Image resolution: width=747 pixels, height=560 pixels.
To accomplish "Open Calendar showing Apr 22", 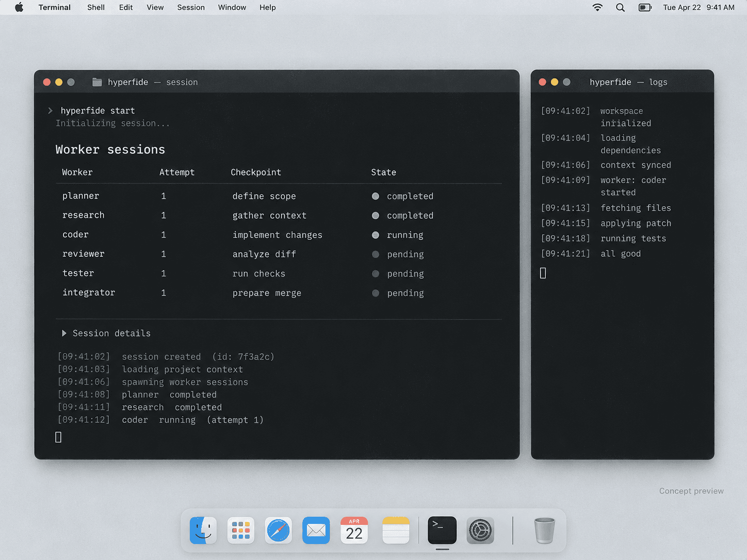I will (354, 531).
